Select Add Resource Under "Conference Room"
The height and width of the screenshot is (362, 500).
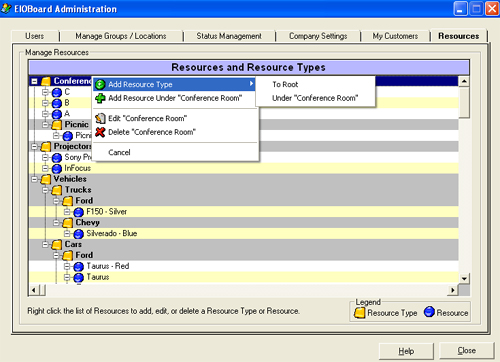point(175,98)
